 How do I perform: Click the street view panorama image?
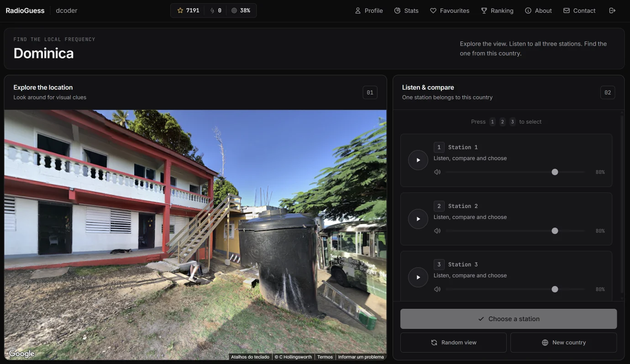pyautogui.click(x=195, y=235)
